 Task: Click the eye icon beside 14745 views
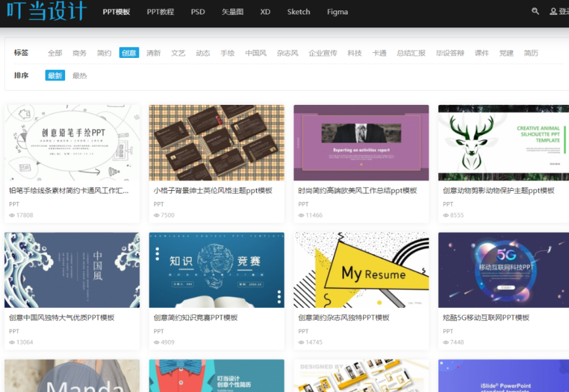302,342
